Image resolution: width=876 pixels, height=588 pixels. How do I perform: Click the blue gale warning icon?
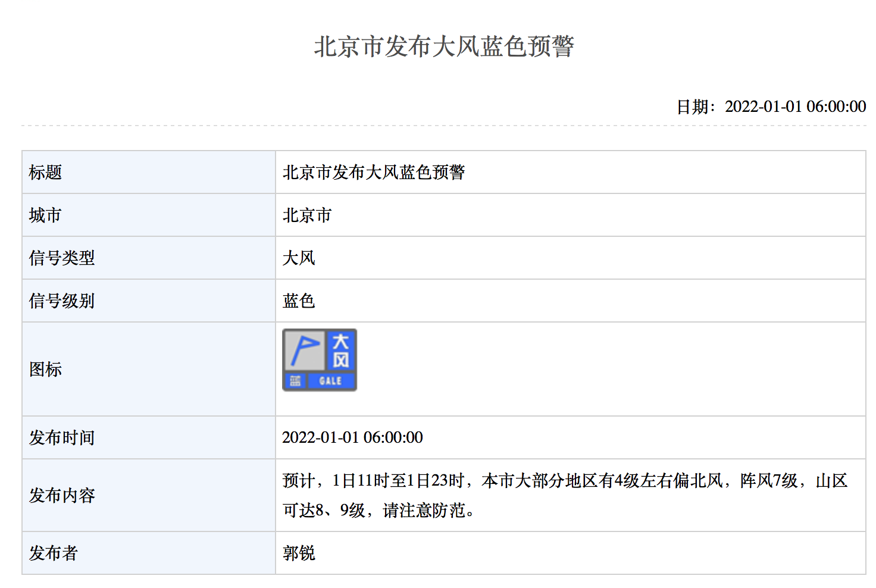(320, 360)
